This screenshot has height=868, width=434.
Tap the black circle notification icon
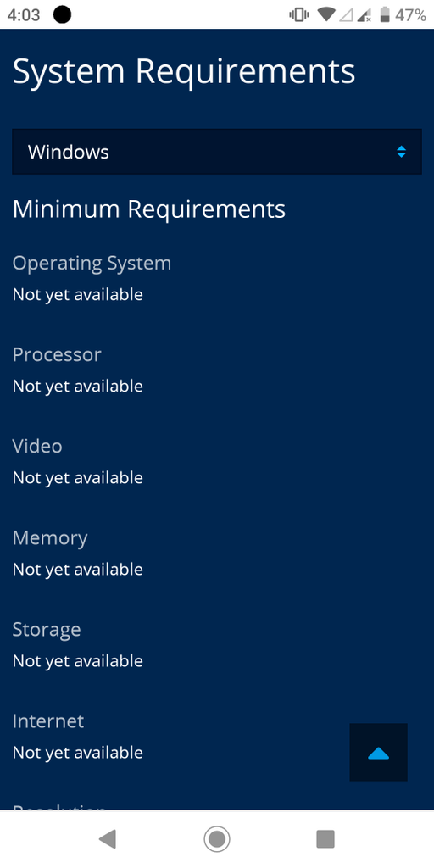[x=62, y=15]
